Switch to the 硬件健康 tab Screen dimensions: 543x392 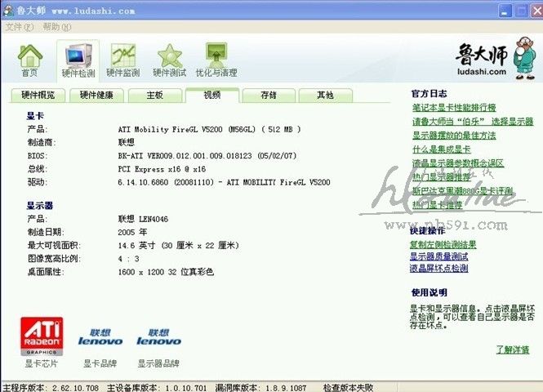point(96,96)
